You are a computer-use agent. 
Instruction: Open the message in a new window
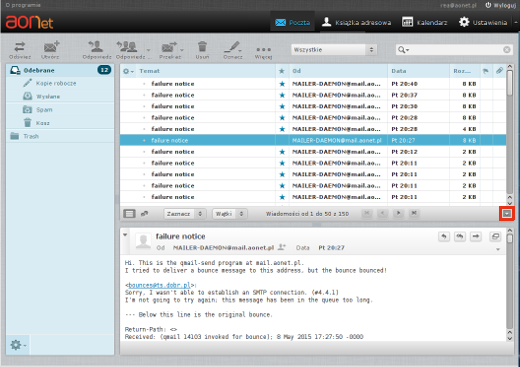(495, 237)
